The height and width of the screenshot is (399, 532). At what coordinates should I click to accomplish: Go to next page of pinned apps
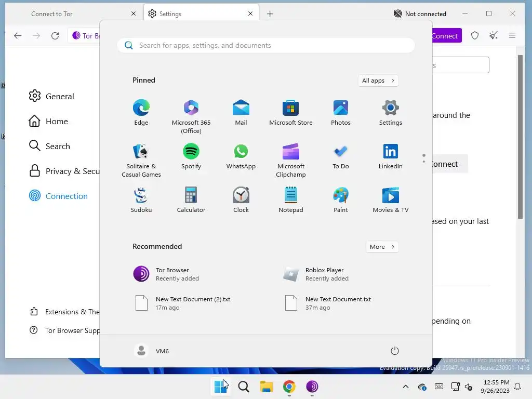point(424,162)
